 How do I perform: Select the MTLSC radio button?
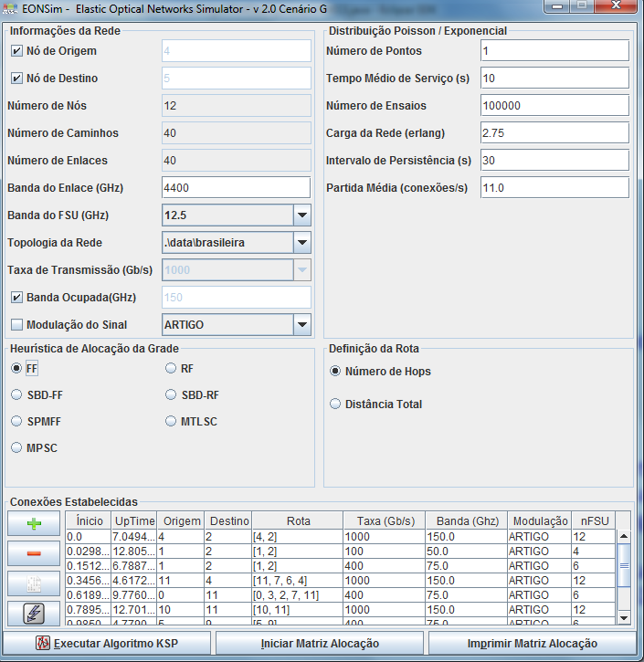click(x=171, y=421)
